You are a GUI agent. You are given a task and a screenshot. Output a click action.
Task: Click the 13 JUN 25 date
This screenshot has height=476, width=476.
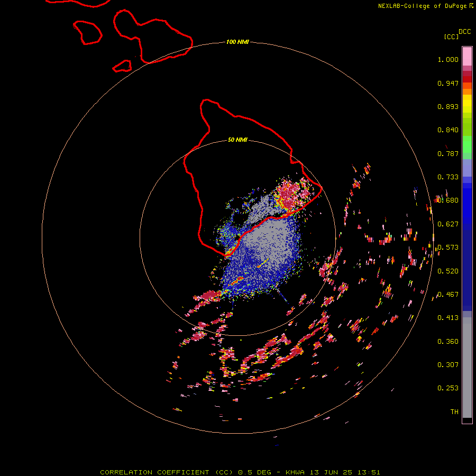pos(332,472)
